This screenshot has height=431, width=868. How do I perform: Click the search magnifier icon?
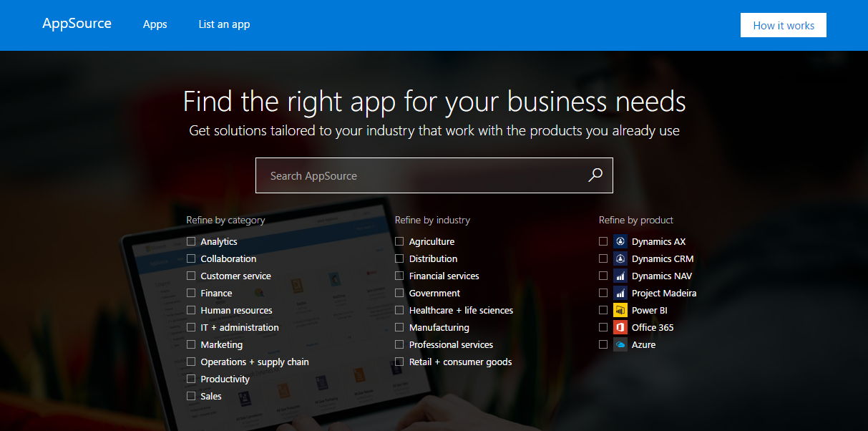(x=595, y=175)
